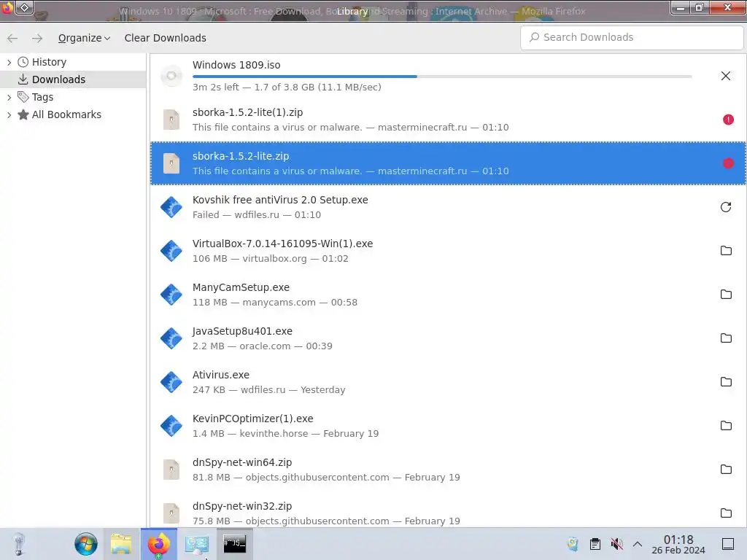Click the show desktop button in taskbar
This screenshot has width=747, height=560.
(x=728, y=544)
